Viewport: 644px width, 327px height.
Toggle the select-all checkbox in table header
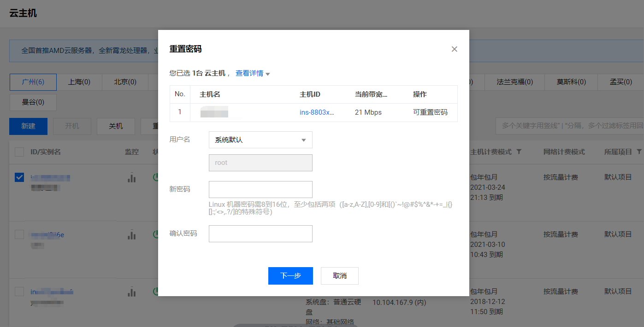(19, 152)
